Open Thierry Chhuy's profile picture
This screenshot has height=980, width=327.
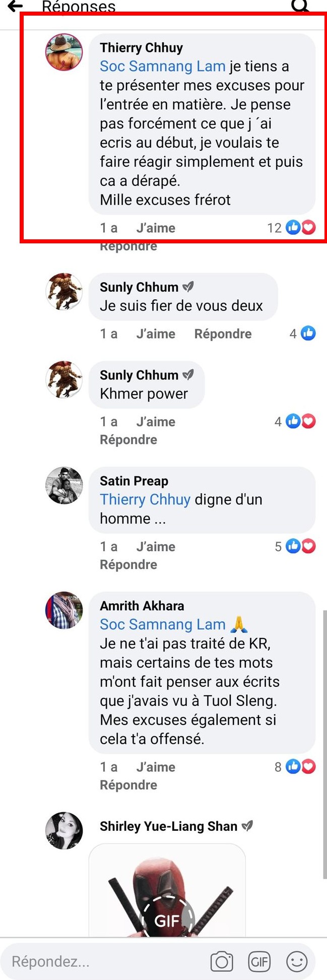(64, 52)
